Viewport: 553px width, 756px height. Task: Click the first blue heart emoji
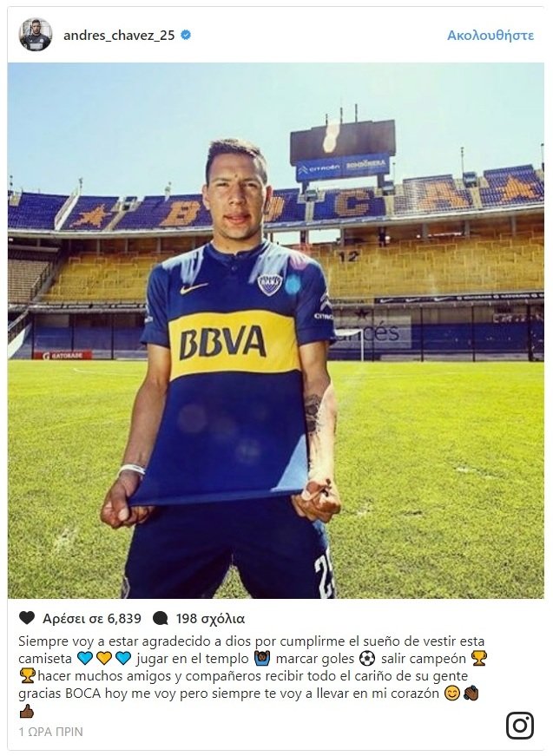84,658
